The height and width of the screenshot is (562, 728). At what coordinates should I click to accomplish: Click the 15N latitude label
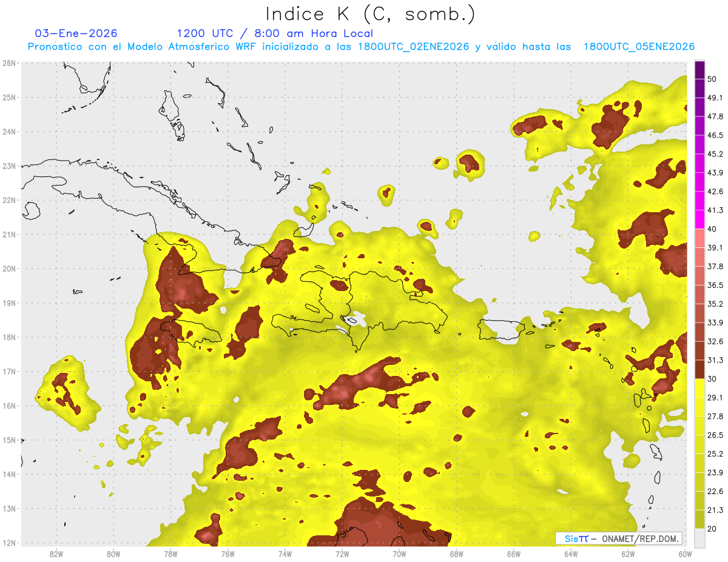pos(9,440)
